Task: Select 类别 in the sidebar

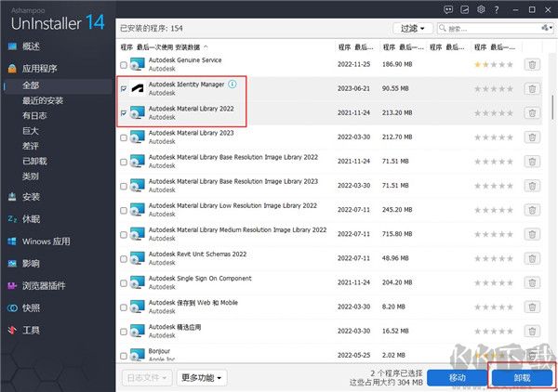Action: point(31,176)
